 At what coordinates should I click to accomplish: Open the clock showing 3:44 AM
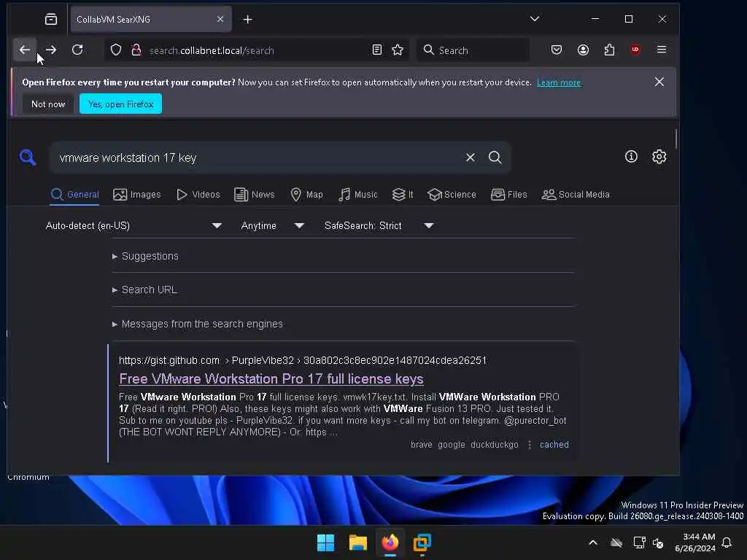tap(694, 542)
